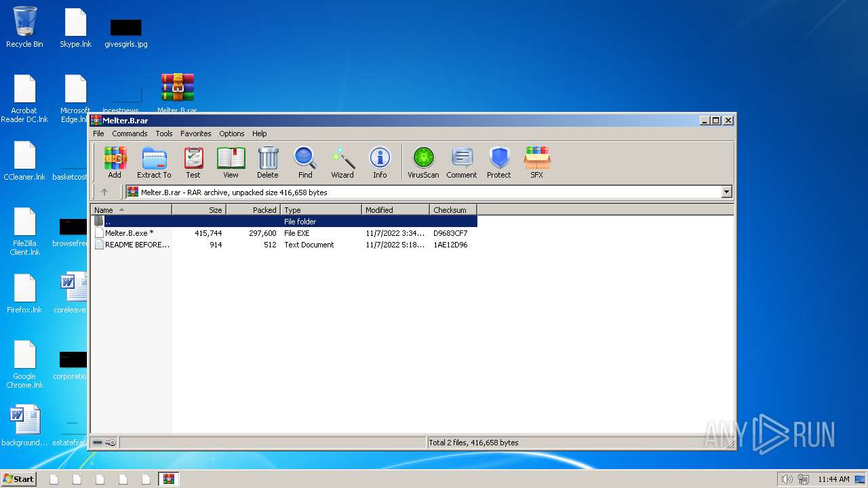Open the File menu
The width and height of the screenshot is (868, 488).
pyautogui.click(x=98, y=134)
